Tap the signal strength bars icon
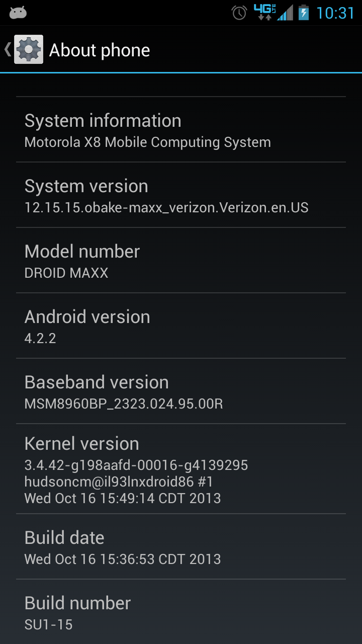 coord(285,13)
